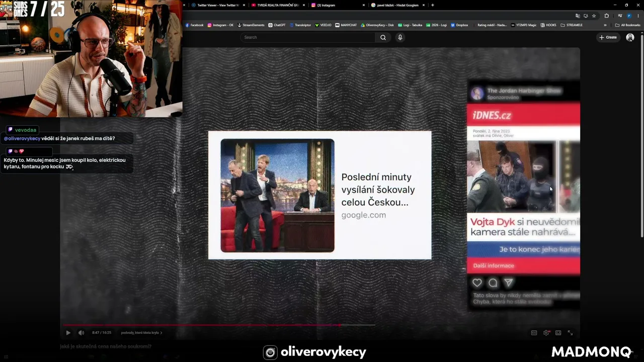Click the vevodaa username in chat
This screenshot has height=362, width=644.
tap(26, 130)
